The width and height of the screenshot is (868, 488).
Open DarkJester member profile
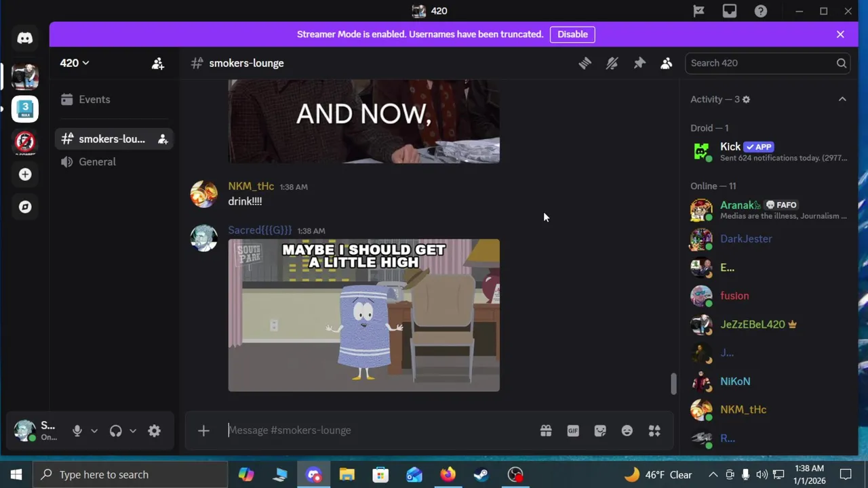coord(769,239)
